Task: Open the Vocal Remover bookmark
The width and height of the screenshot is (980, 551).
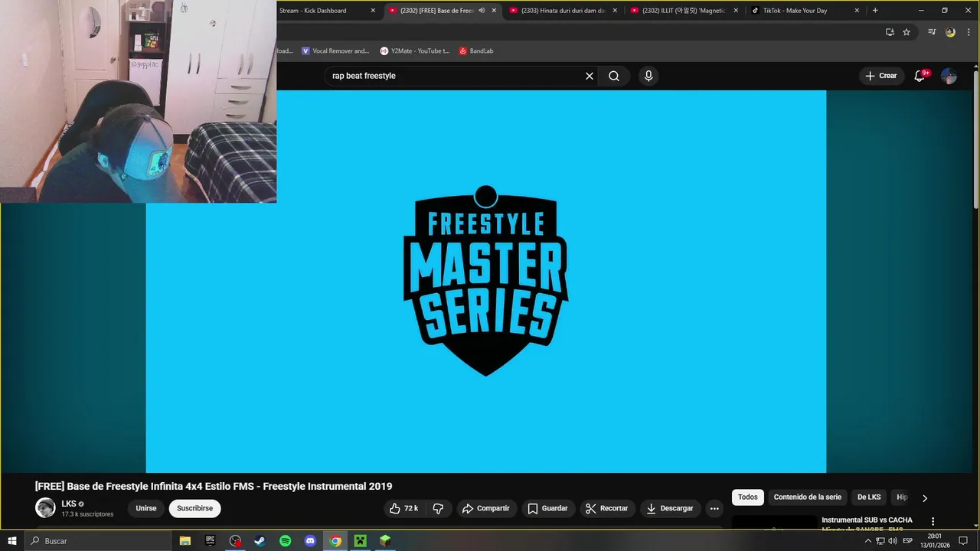Action: [x=335, y=51]
